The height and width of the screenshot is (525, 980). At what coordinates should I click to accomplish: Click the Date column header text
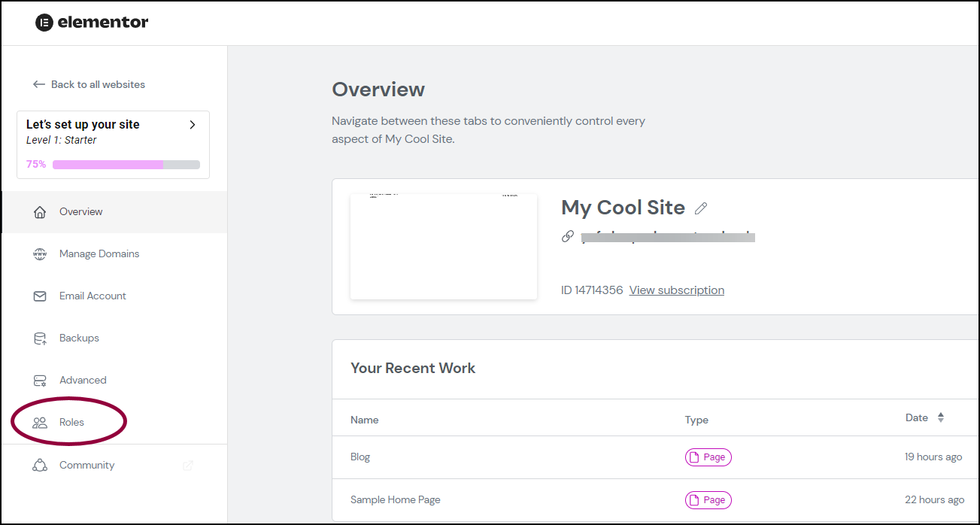[917, 418]
